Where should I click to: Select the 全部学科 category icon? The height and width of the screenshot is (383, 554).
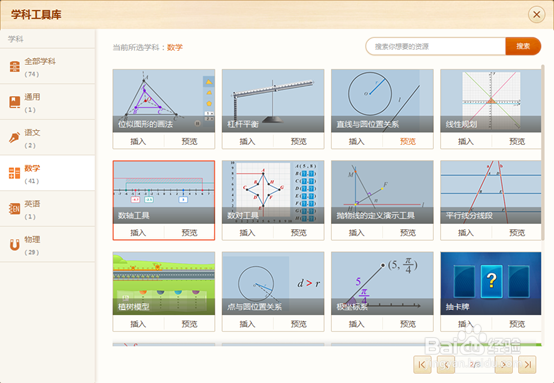pos(14,66)
